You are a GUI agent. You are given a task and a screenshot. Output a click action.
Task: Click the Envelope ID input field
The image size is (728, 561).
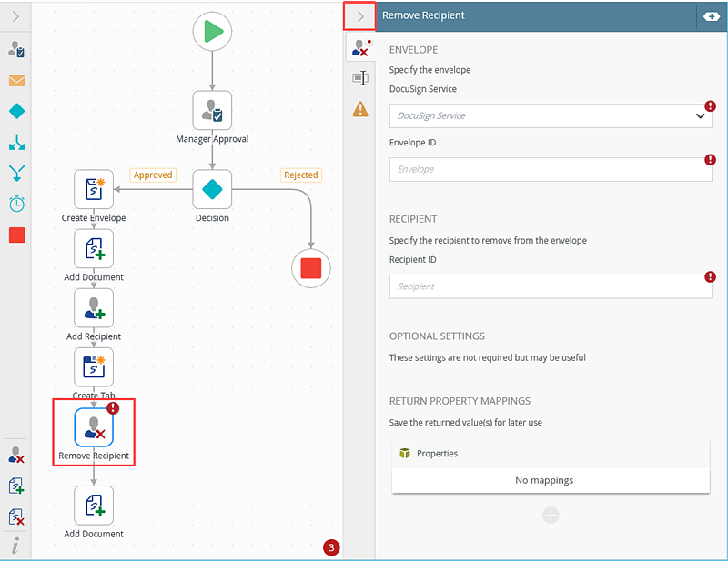(x=550, y=169)
